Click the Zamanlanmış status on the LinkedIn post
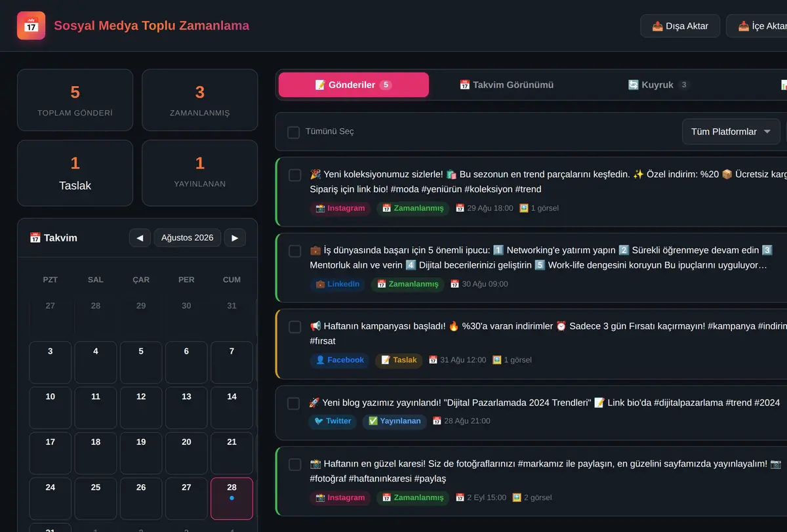The height and width of the screenshot is (532, 787). pyautogui.click(x=408, y=284)
